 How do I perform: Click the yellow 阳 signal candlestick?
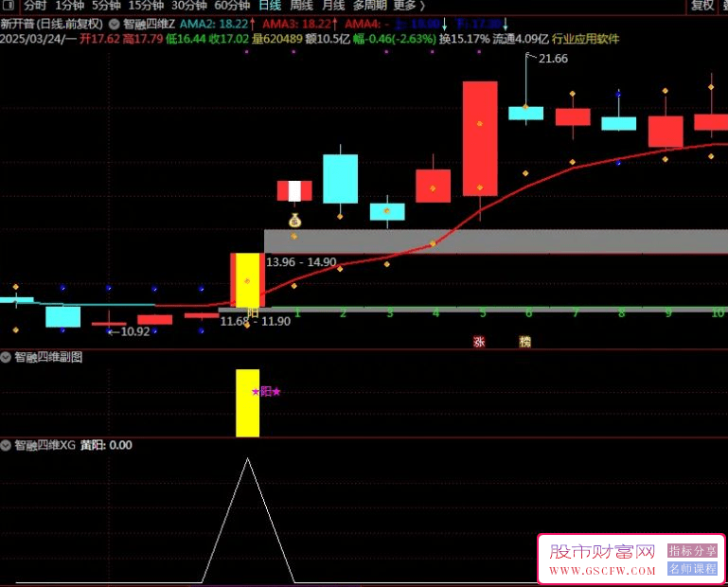[247, 280]
